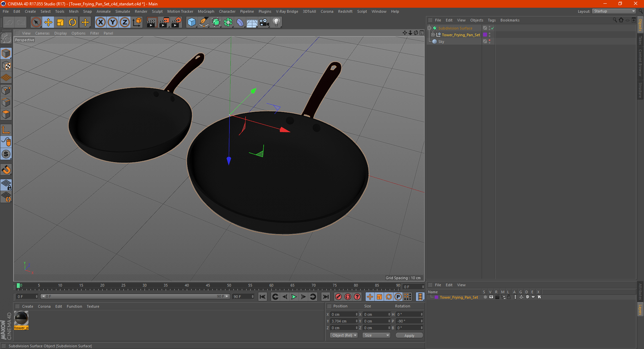Image resolution: width=644 pixels, height=349 pixels.
Task: Open the Simulate menu
Action: click(123, 11)
